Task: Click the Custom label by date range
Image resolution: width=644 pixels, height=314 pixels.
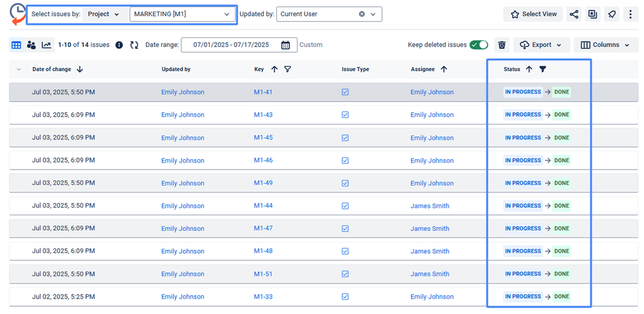Action: 311,44
